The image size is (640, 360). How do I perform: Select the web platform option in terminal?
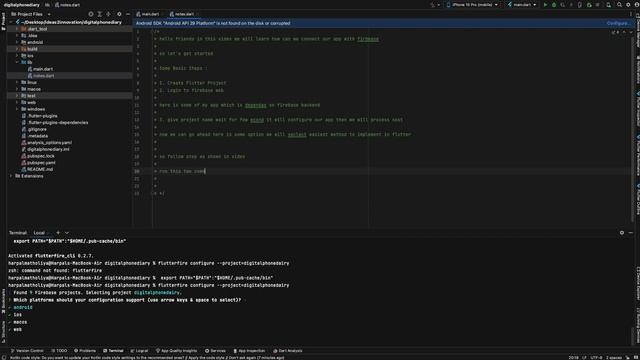[x=17, y=329]
